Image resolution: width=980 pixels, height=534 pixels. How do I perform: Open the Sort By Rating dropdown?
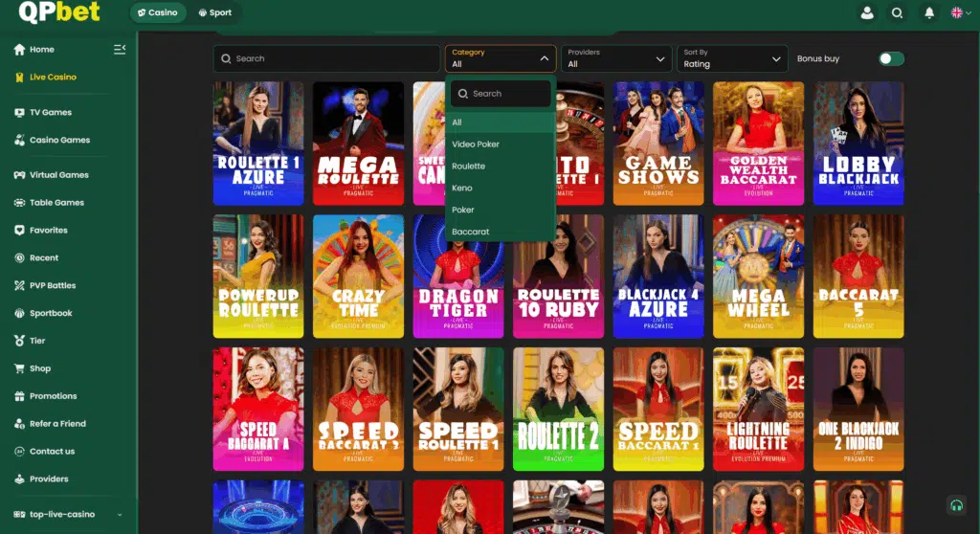pyautogui.click(x=732, y=58)
